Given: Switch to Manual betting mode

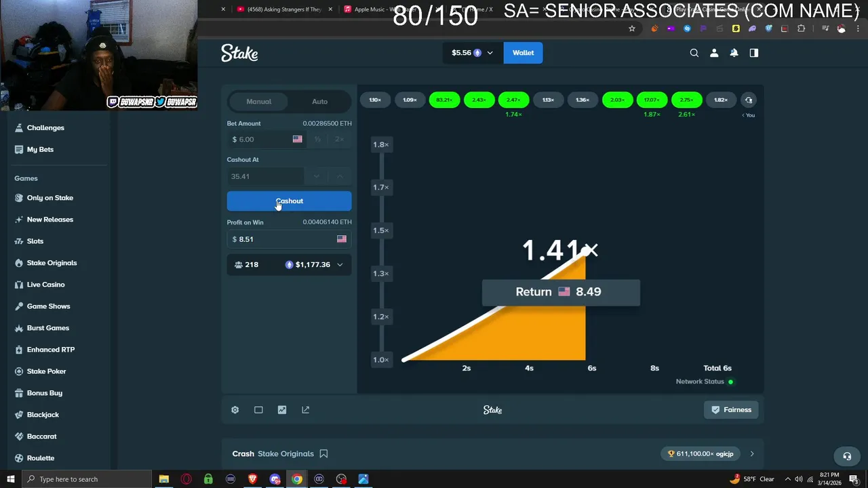Looking at the screenshot, I should point(258,102).
